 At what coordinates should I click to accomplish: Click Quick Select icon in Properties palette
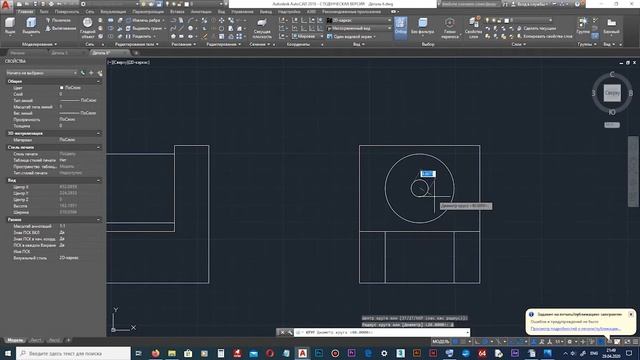[x=99, y=73]
